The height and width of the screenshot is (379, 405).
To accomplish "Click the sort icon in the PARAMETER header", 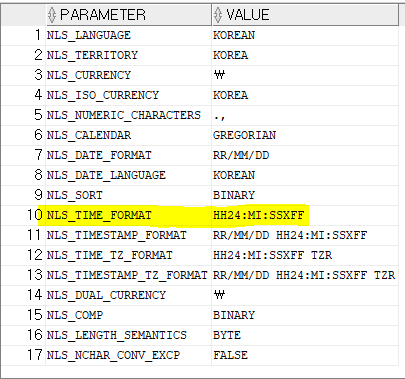I will [x=52, y=15].
